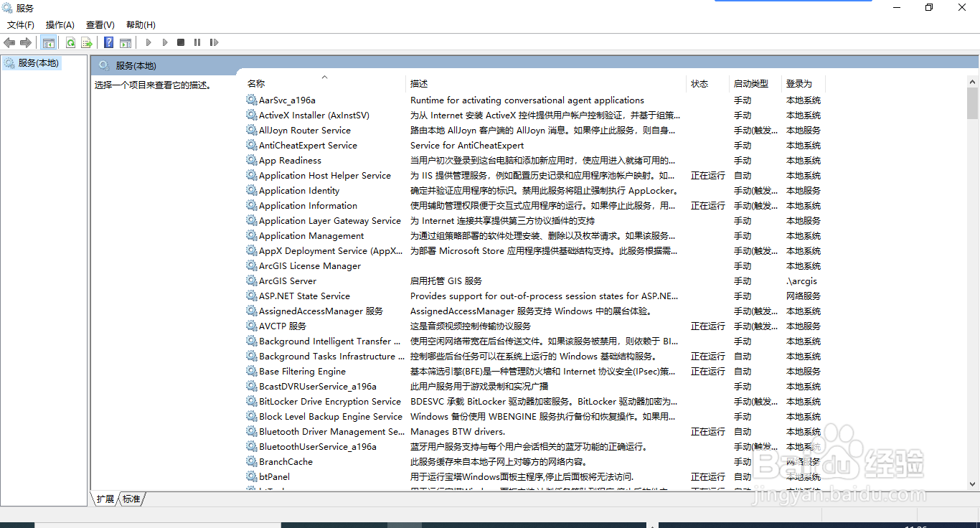Click the forward arrow in the toolbar

click(26, 42)
